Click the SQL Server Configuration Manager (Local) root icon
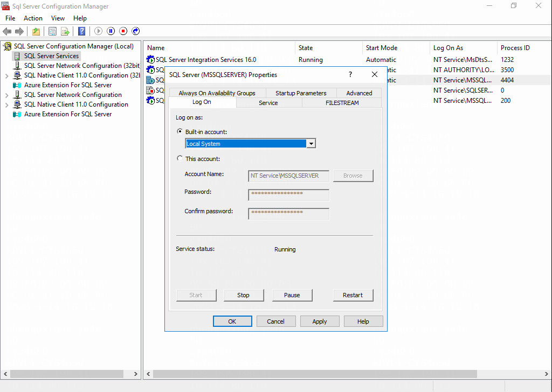 tap(7, 46)
